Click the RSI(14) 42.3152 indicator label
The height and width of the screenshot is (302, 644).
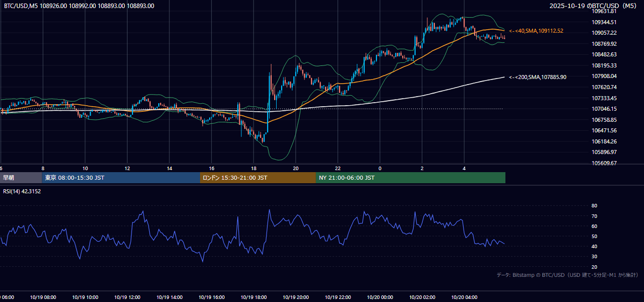click(22, 191)
